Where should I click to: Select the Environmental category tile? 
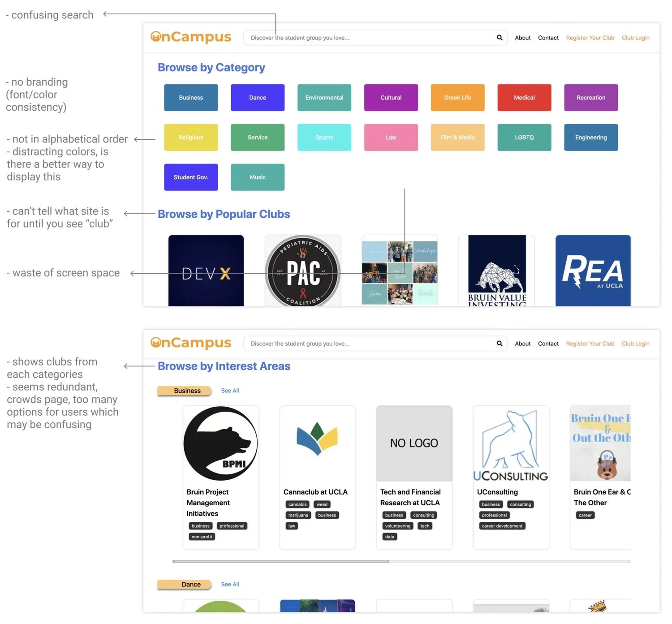tap(324, 98)
